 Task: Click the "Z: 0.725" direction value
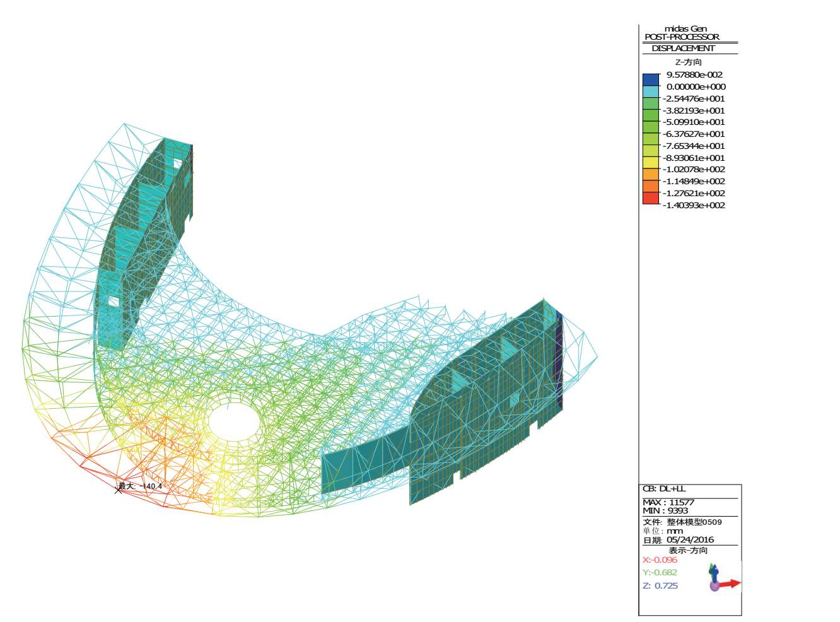(x=660, y=585)
